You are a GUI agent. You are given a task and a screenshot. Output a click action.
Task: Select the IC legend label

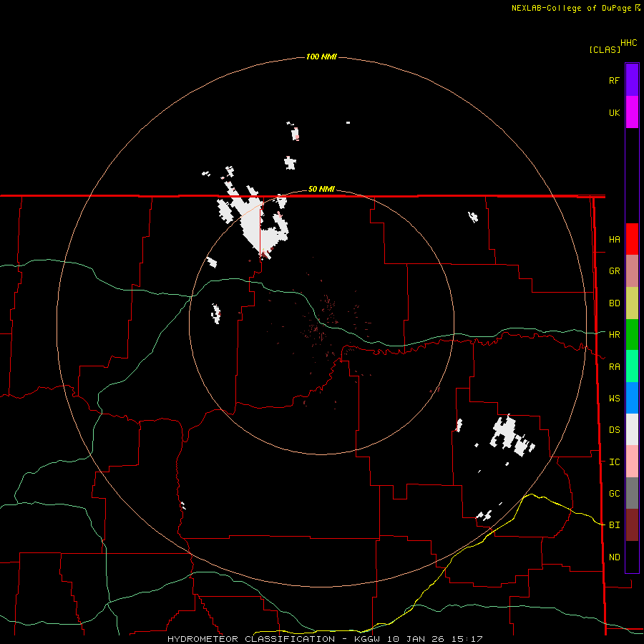(x=614, y=462)
